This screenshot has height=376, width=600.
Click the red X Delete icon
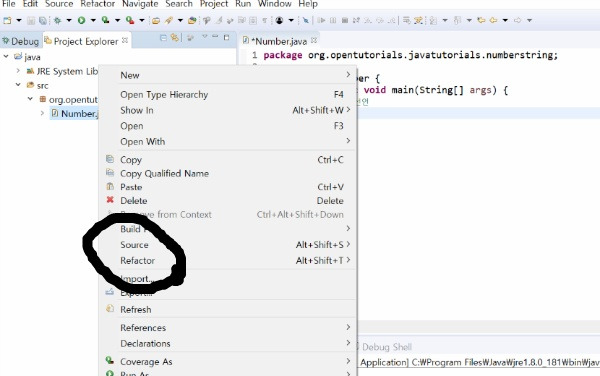click(110, 200)
